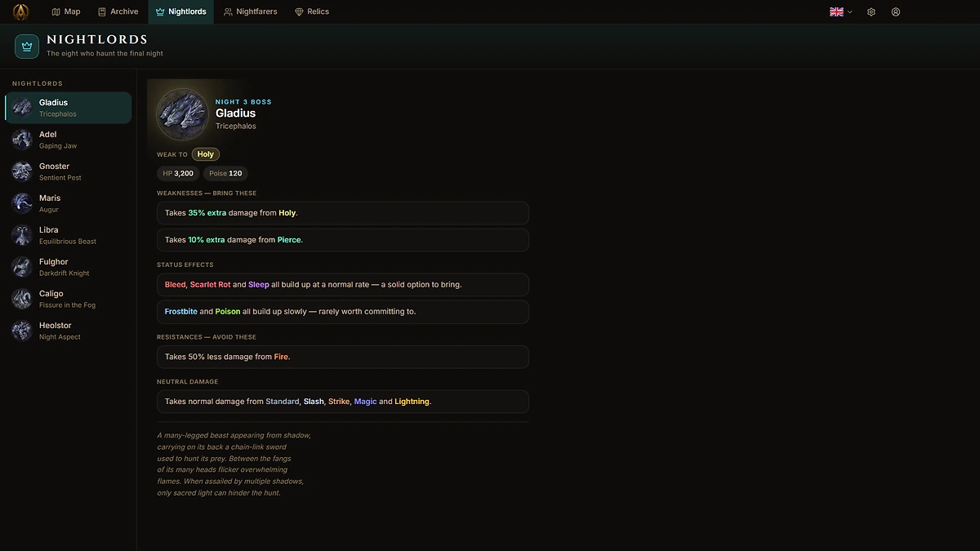Click the Poise 120 stat pill
This screenshot has width=980, height=551.
(225, 173)
